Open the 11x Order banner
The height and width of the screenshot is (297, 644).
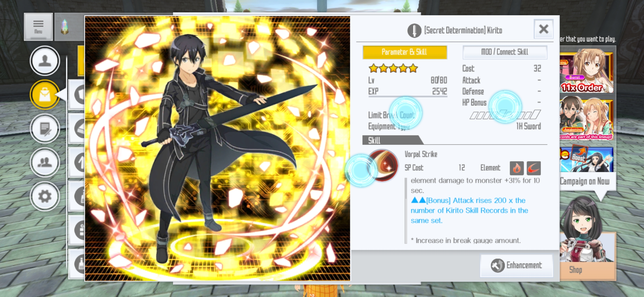tap(586, 72)
